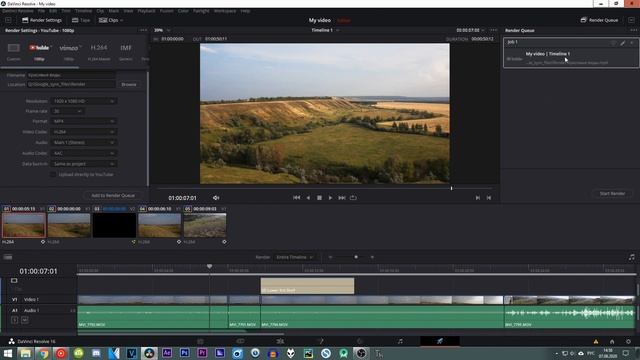Open the Frame rate dropdown

pyautogui.click(x=67, y=111)
